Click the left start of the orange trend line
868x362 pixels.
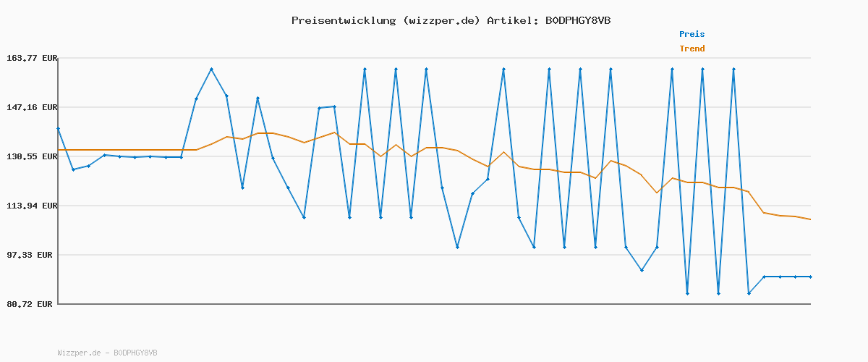59,150
